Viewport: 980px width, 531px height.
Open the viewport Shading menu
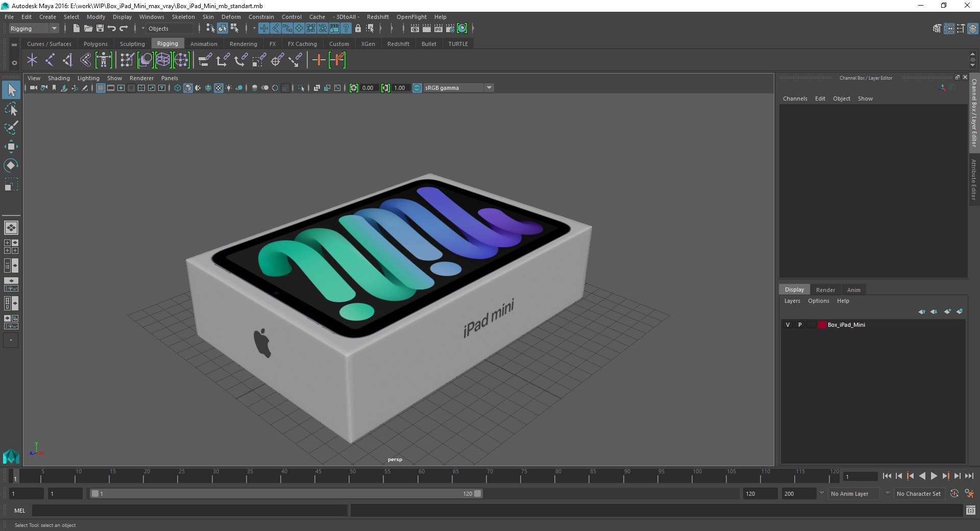(59, 78)
